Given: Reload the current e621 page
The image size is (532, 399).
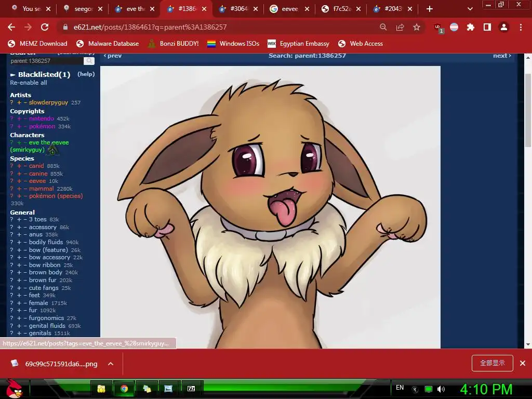Looking at the screenshot, I should 45,27.
